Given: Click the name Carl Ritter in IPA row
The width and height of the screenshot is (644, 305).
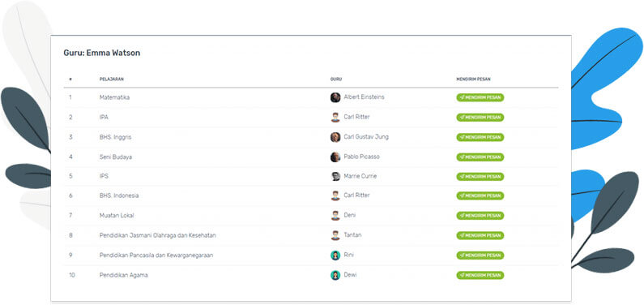Looking at the screenshot, I should [x=357, y=117].
